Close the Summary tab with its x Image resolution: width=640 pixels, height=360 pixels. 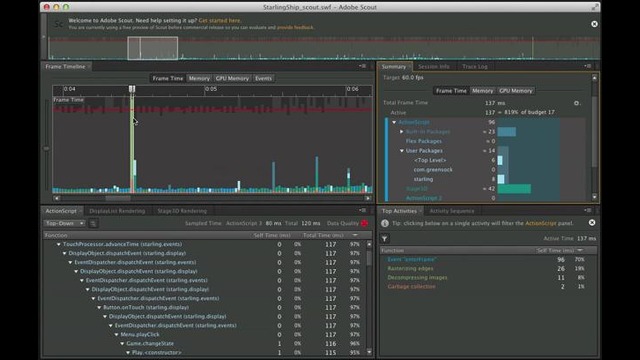tap(409, 67)
